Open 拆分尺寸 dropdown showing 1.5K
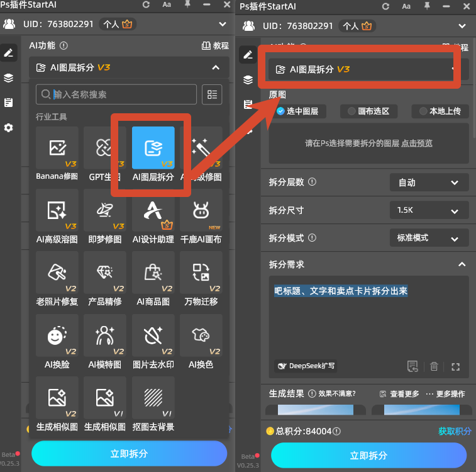The image size is (476, 472). tap(429, 210)
